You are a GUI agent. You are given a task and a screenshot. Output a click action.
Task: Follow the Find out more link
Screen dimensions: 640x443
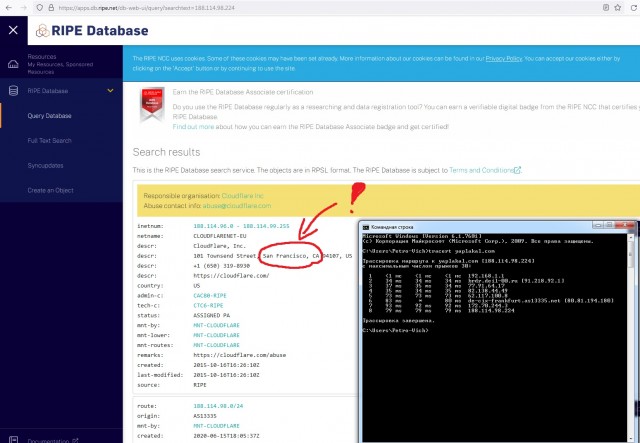193,127
